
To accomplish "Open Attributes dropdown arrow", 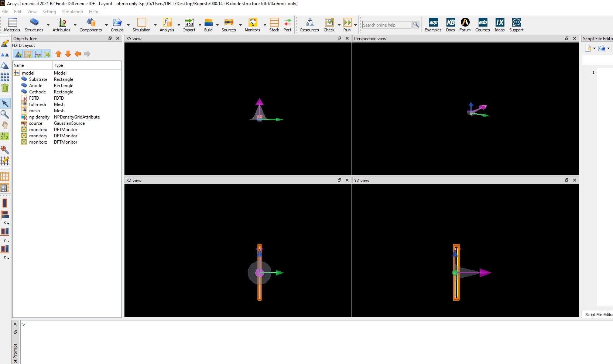I will pos(75,25).
